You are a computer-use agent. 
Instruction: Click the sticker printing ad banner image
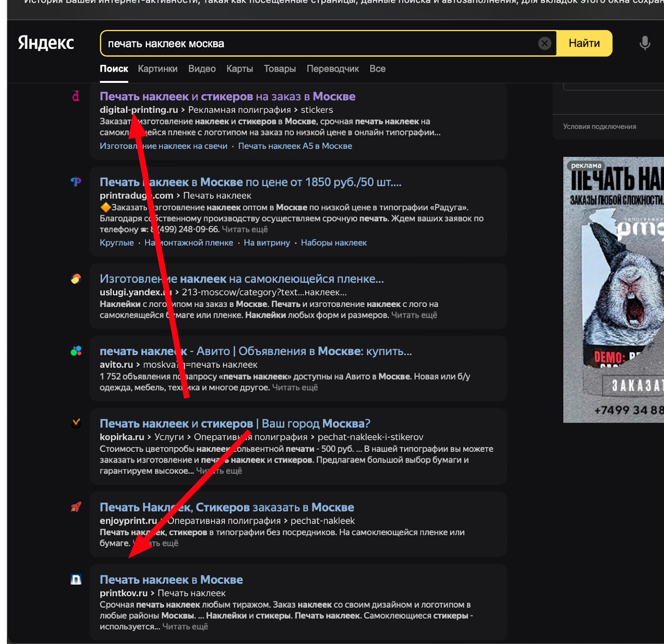(x=613, y=290)
